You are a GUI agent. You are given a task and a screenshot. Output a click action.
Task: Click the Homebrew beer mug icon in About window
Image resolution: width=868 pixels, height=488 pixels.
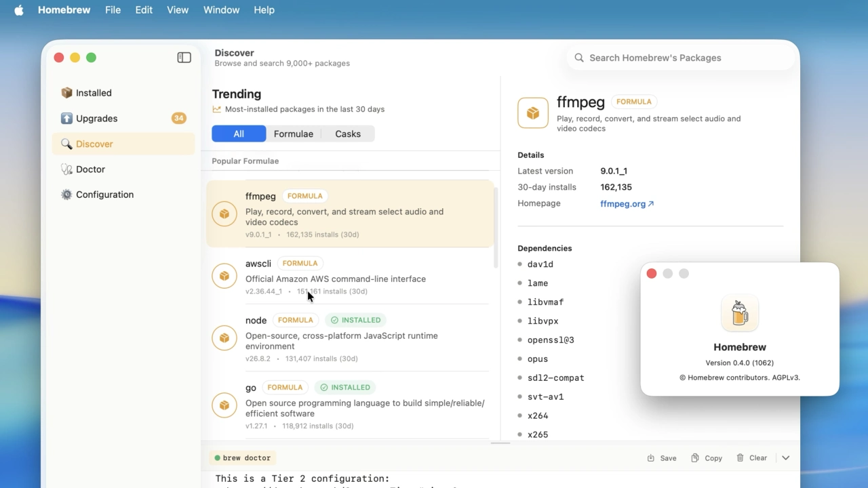pos(740,313)
